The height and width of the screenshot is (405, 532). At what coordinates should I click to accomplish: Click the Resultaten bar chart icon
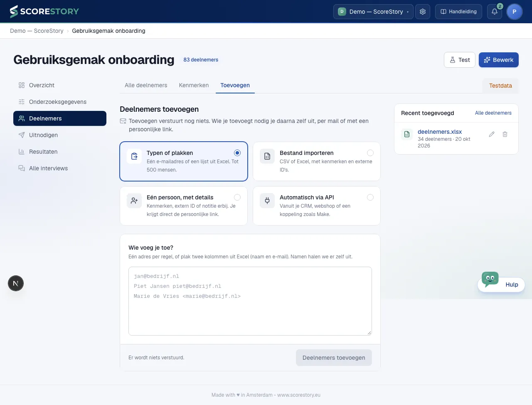point(22,152)
